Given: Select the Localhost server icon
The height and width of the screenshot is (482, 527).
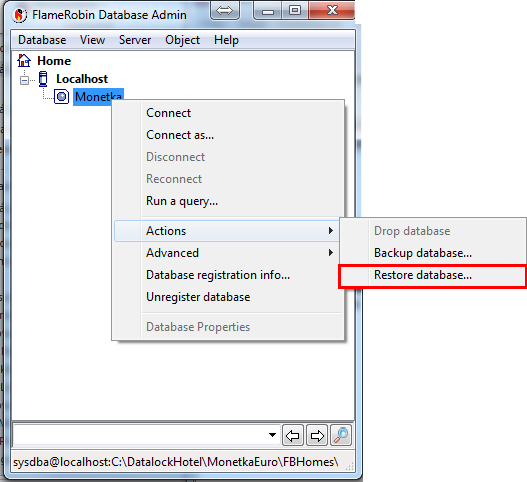Looking at the screenshot, I should click(x=43, y=79).
